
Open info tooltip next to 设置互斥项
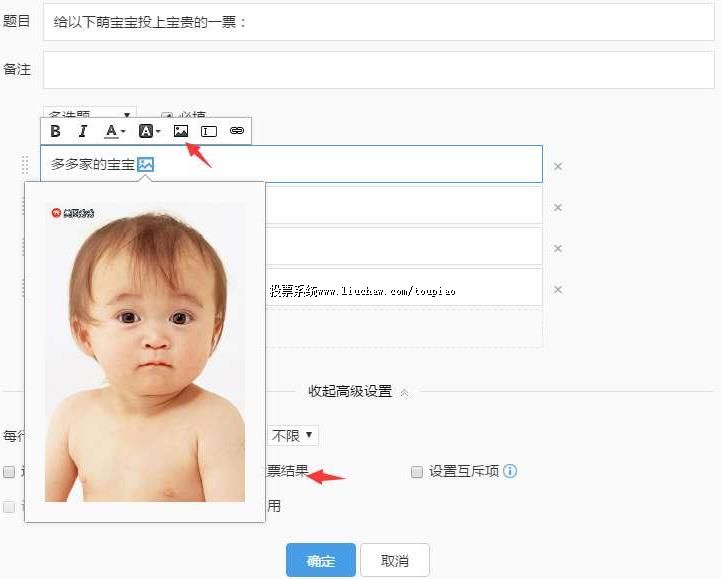click(510, 471)
